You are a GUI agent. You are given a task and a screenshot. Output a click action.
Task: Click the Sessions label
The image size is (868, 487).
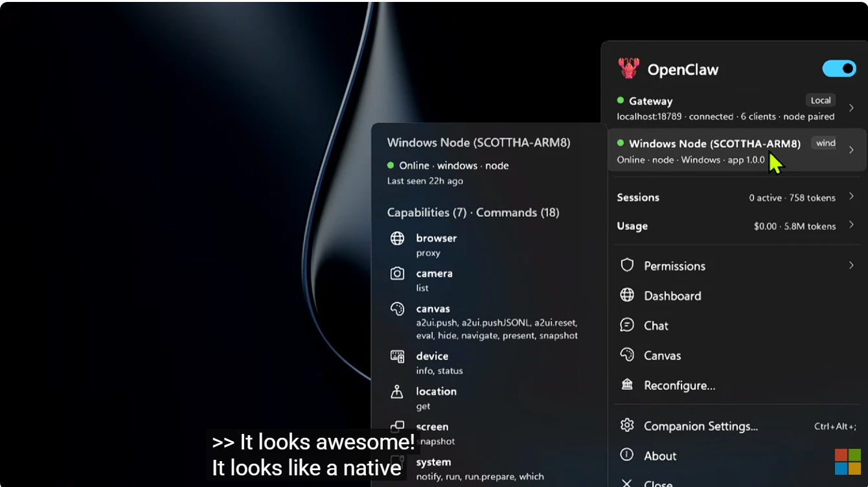point(638,198)
